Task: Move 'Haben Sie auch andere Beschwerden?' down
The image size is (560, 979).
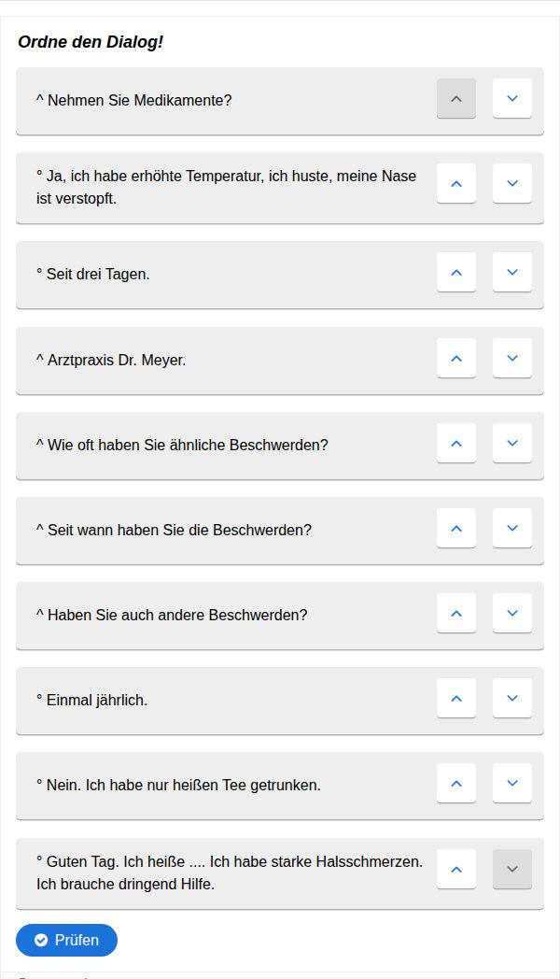Action: [511, 613]
